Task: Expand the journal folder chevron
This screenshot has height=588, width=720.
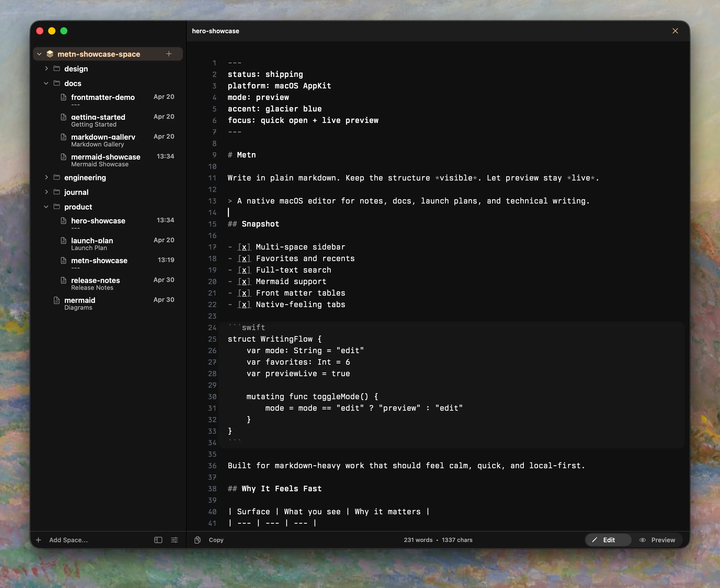Action: pyautogui.click(x=46, y=192)
